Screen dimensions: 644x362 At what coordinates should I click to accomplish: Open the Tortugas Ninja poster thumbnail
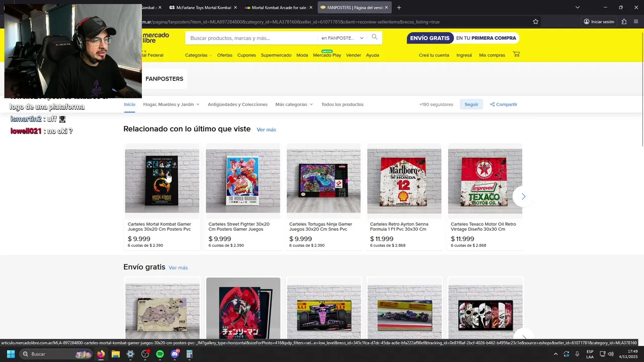[x=324, y=181]
